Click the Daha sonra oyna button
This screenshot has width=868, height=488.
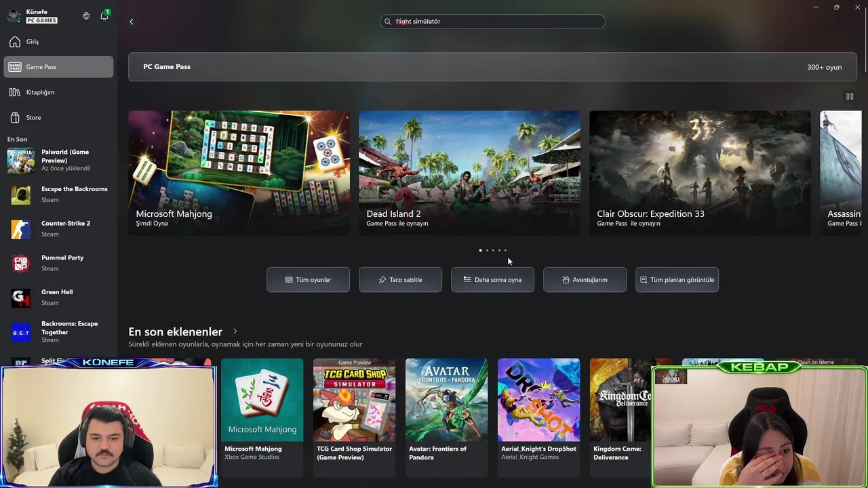pyautogui.click(x=492, y=280)
